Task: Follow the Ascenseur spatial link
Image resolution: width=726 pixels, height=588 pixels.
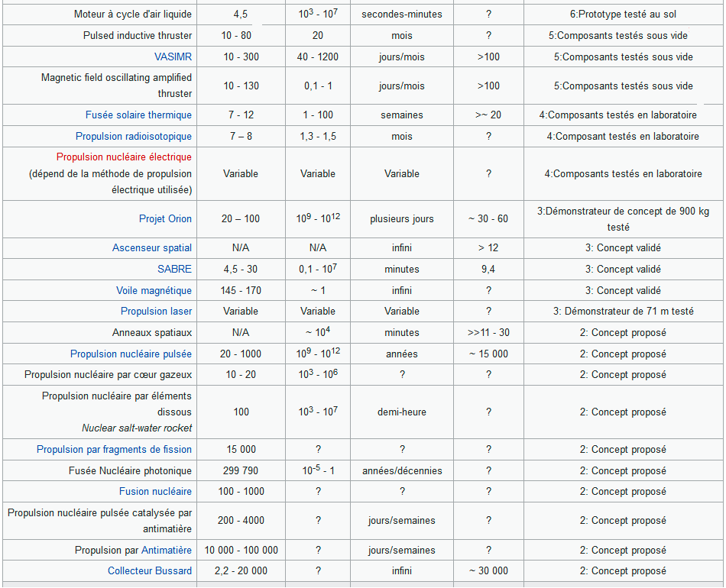Action: [x=152, y=248]
